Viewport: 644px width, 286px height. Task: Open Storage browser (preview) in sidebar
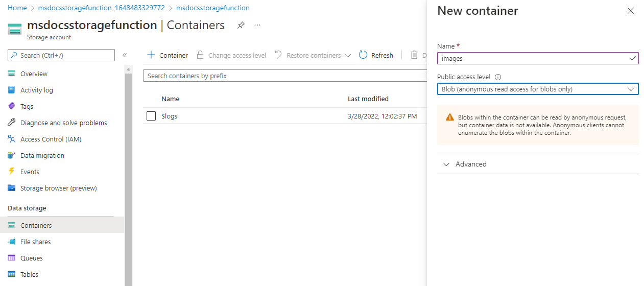[58, 188]
